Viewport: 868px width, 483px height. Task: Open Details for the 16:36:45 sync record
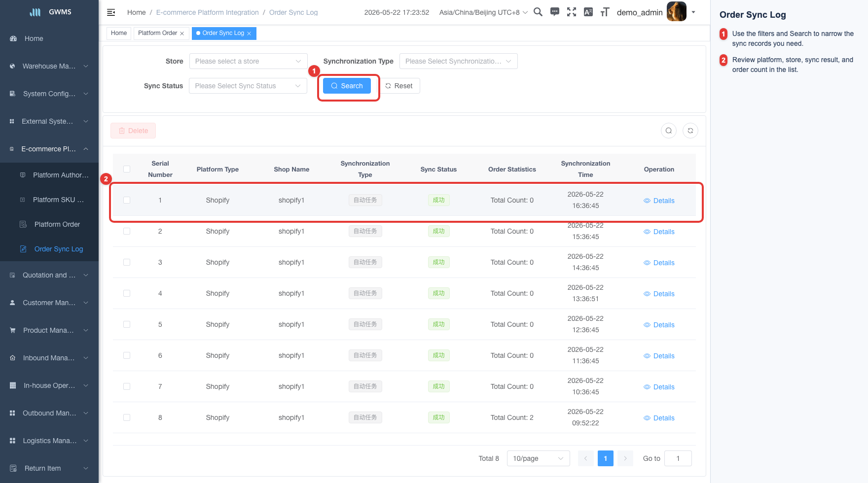click(x=659, y=201)
